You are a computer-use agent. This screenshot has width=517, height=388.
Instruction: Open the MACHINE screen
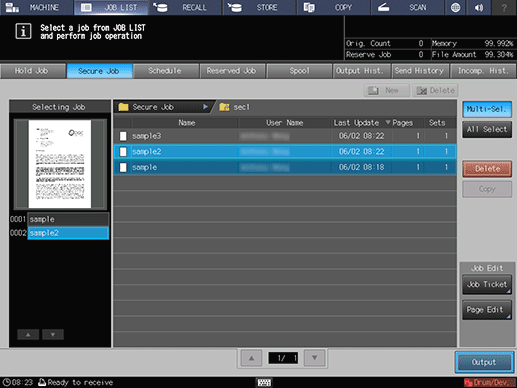37,7
